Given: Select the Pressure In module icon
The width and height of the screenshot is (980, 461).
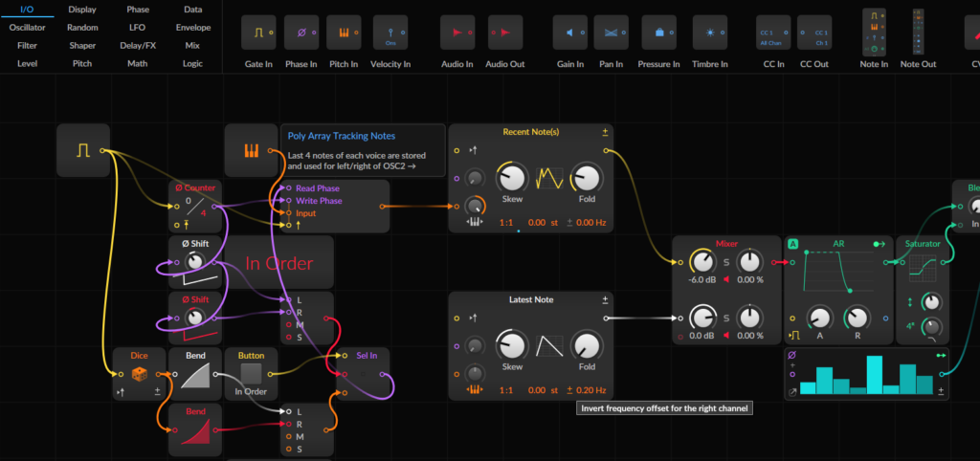Looking at the screenshot, I should [658, 33].
